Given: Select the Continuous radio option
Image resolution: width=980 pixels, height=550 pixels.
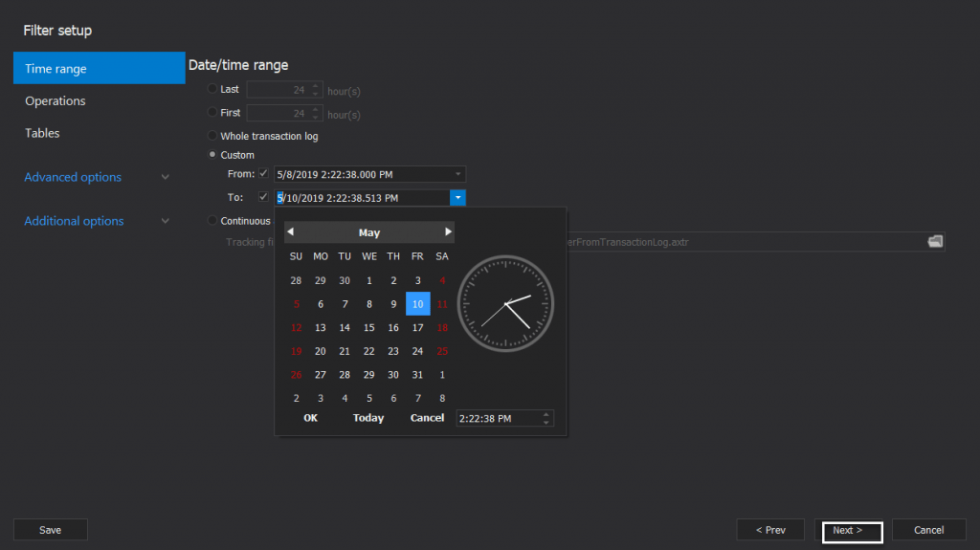Looking at the screenshot, I should 212,221.
